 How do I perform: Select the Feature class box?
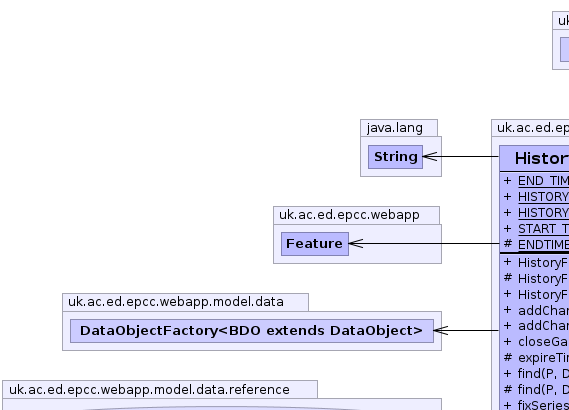click(315, 244)
